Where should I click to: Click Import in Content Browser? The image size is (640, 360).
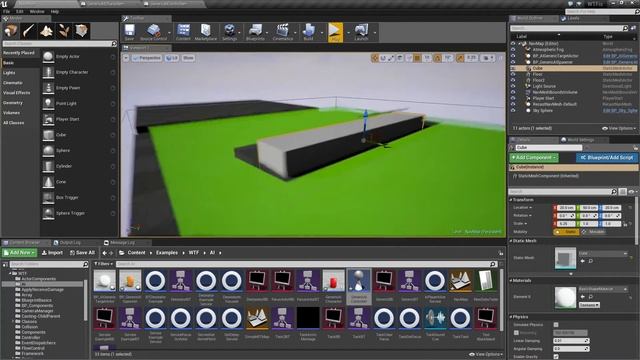tap(52, 253)
